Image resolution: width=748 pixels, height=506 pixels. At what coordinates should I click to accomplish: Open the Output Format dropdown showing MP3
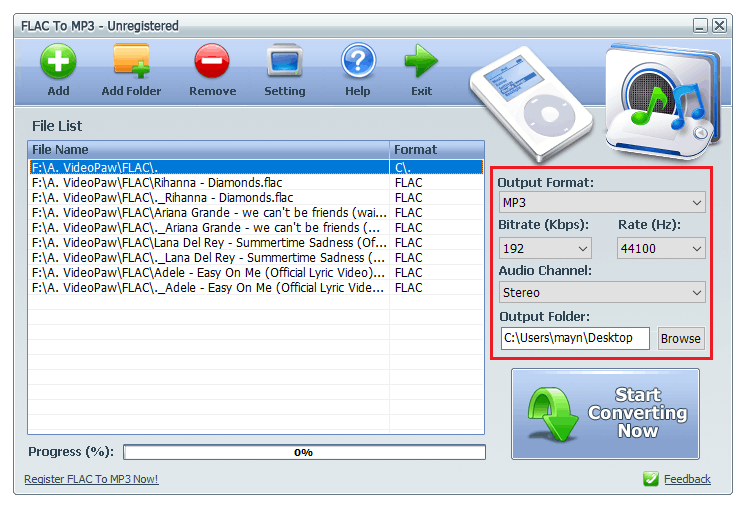tap(602, 203)
